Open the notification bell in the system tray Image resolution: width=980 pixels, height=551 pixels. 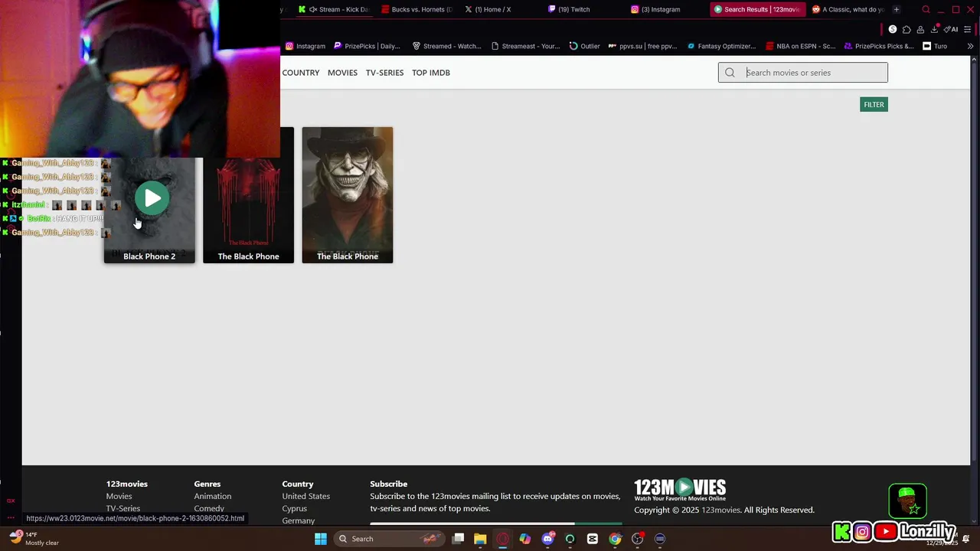click(x=966, y=539)
